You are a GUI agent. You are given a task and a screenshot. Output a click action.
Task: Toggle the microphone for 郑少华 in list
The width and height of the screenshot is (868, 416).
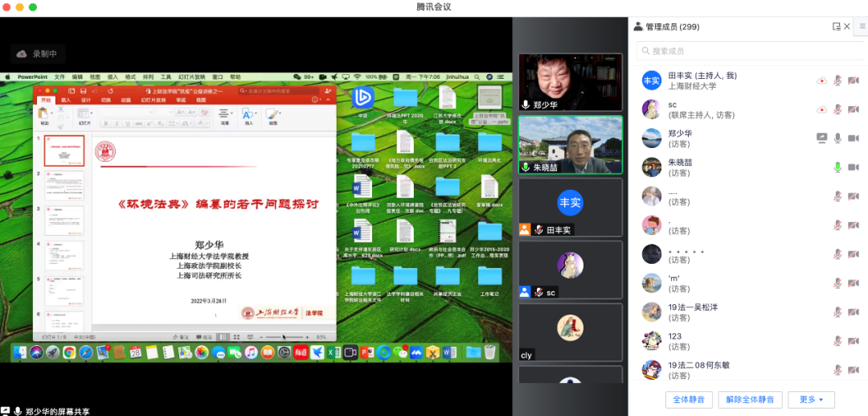click(x=837, y=138)
